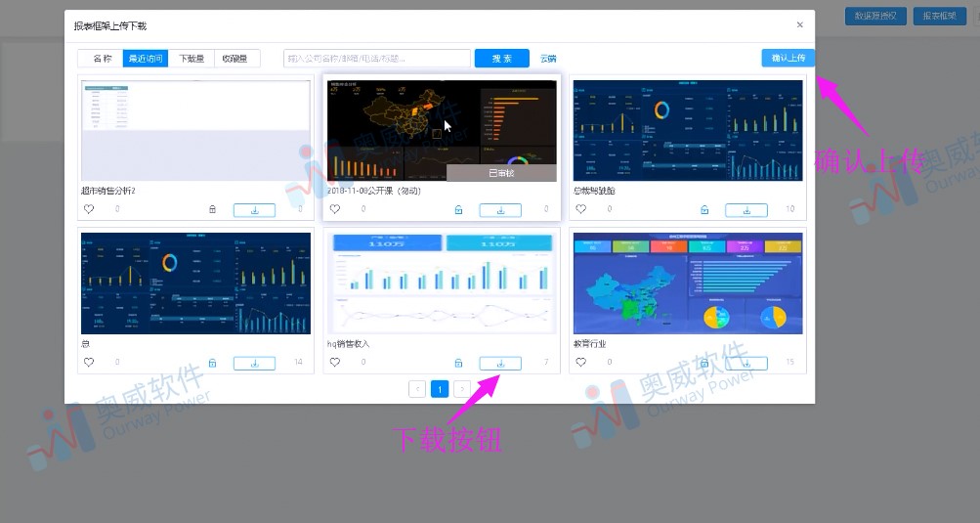Viewport: 980px width, 523px height.
Task: Like the 2018-11-08公开课 report with heart
Action: pos(335,209)
